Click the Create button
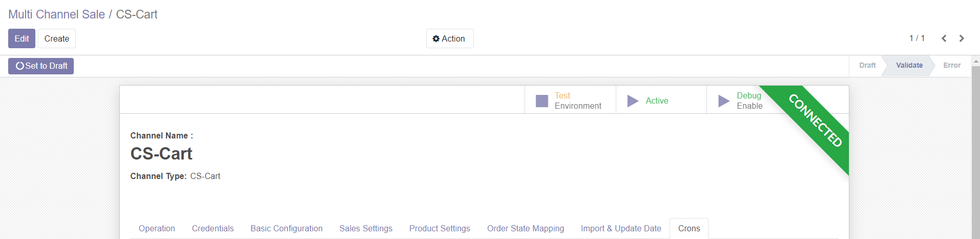This screenshot has height=239, width=980. pyautogui.click(x=56, y=38)
